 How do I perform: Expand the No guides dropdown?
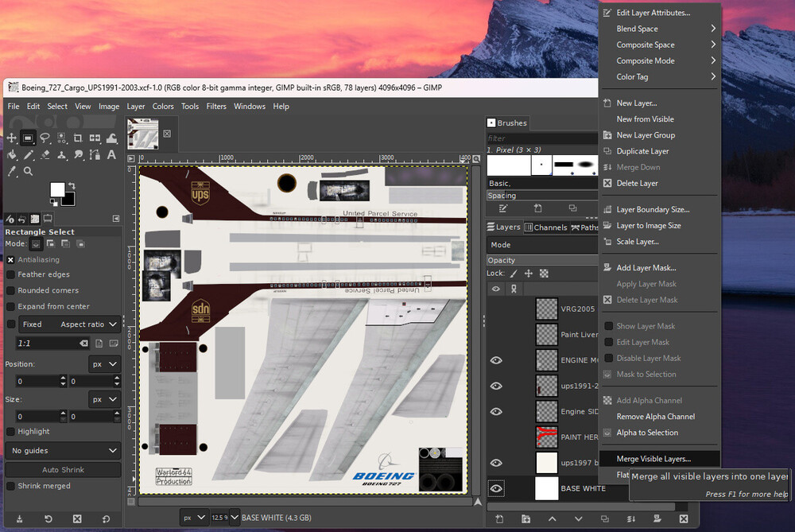click(64, 451)
